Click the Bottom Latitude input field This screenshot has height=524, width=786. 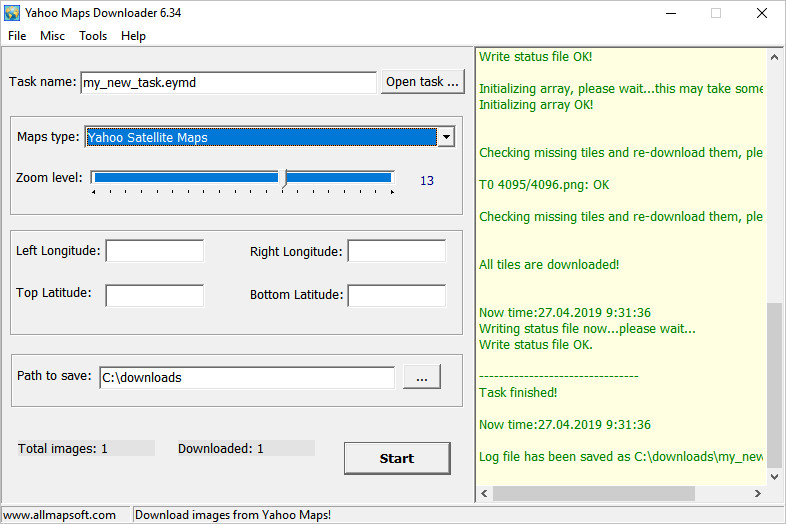(x=397, y=295)
